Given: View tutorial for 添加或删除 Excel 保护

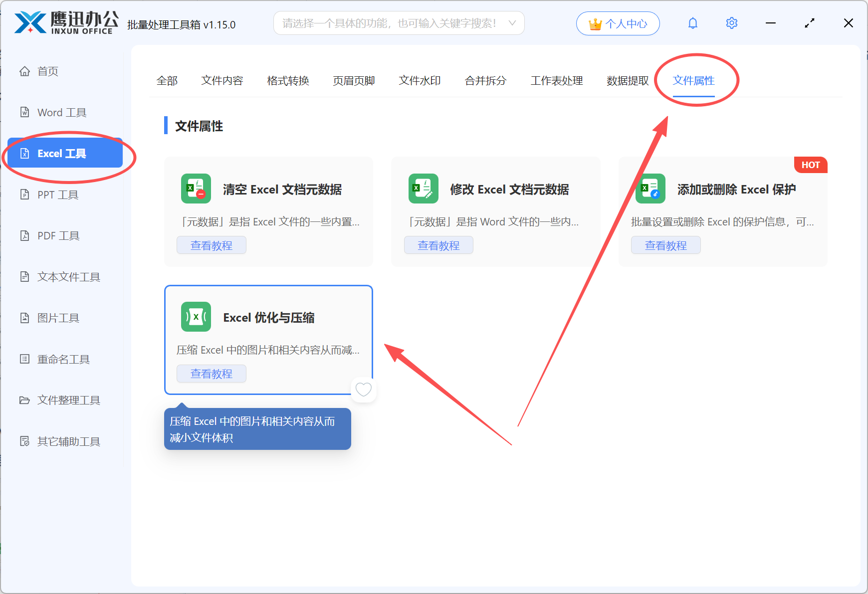Looking at the screenshot, I should coord(665,245).
